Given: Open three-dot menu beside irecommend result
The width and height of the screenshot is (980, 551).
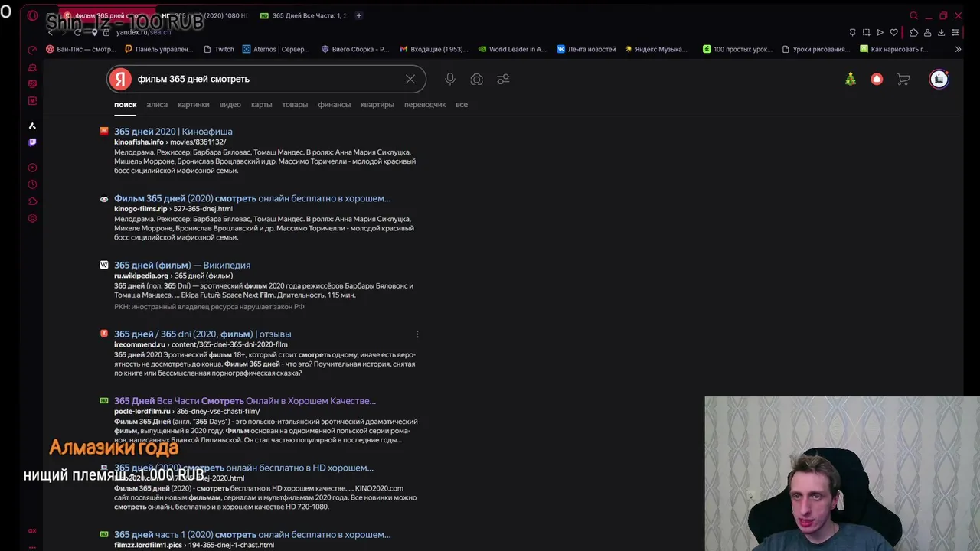Looking at the screenshot, I should pyautogui.click(x=417, y=334).
